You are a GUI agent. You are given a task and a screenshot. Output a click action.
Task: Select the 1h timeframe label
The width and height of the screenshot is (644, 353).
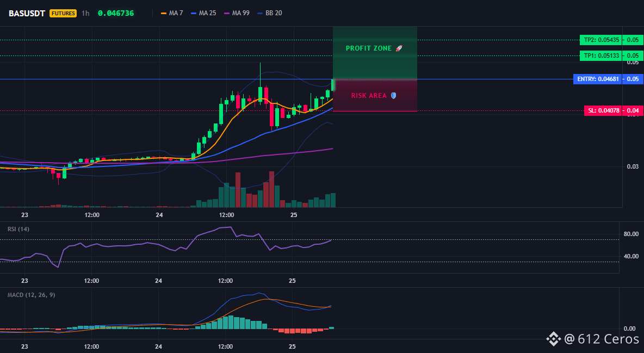tap(85, 13)
